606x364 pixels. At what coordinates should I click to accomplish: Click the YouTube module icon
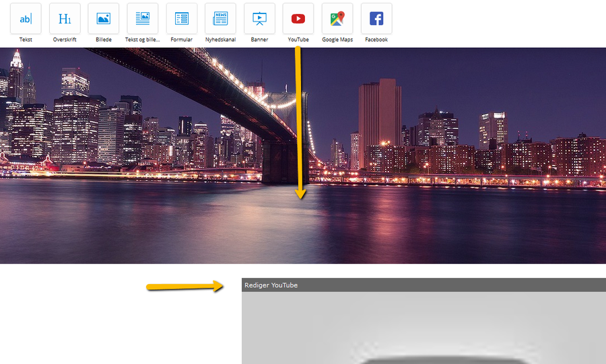point(298,19)
